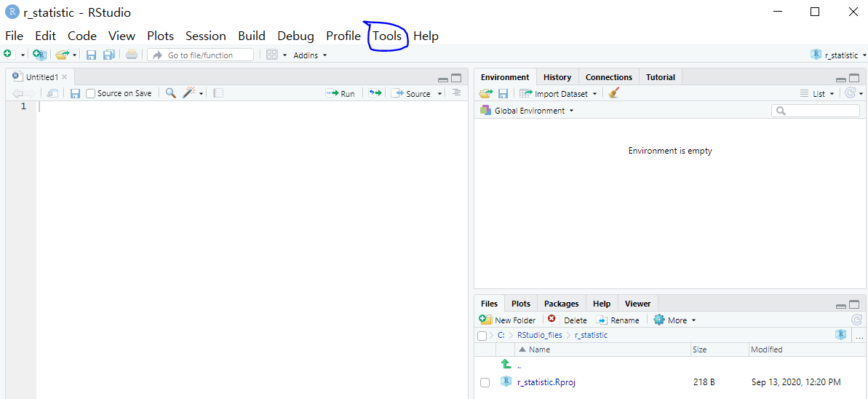Switch to the History tab
The image size is (868, 399).
557,77
